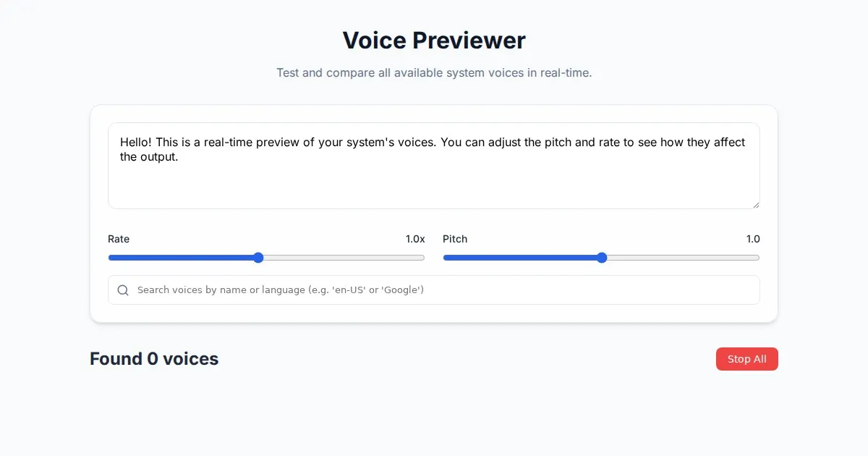The image size is (868, 456).
Task: Place cursor after the word output.
Action: (x=179, y=157)
